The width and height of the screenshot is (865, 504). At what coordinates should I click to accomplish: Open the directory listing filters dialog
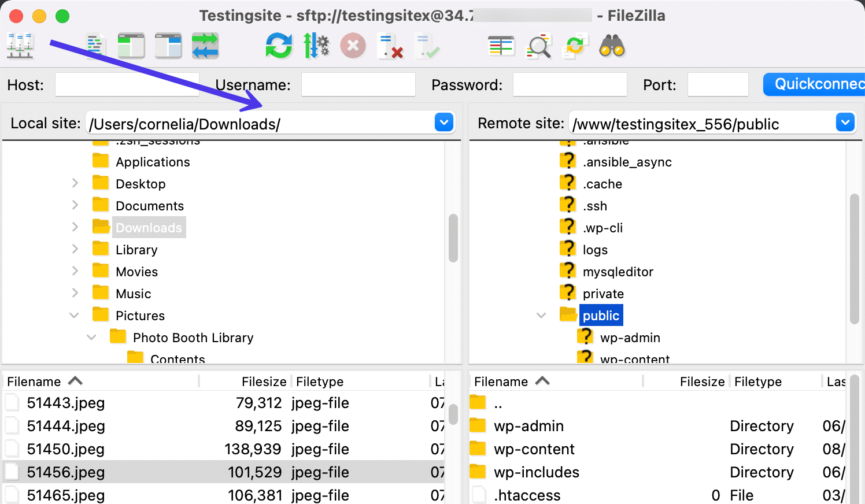(x=501, y=46)
